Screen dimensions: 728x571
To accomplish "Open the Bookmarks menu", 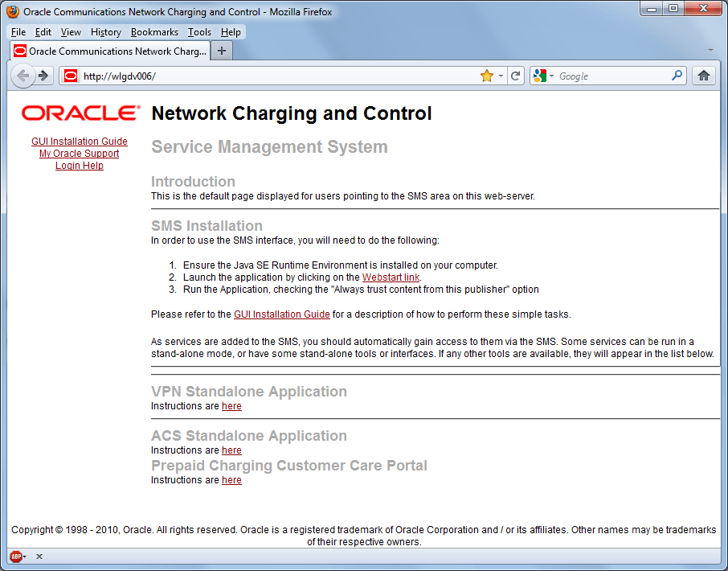I will [154, 32].
